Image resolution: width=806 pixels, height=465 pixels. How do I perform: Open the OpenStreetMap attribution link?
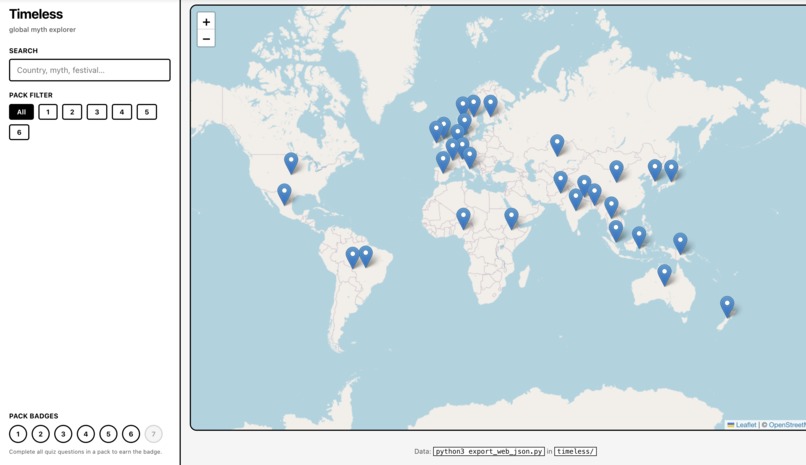click(x=787, y=425)
